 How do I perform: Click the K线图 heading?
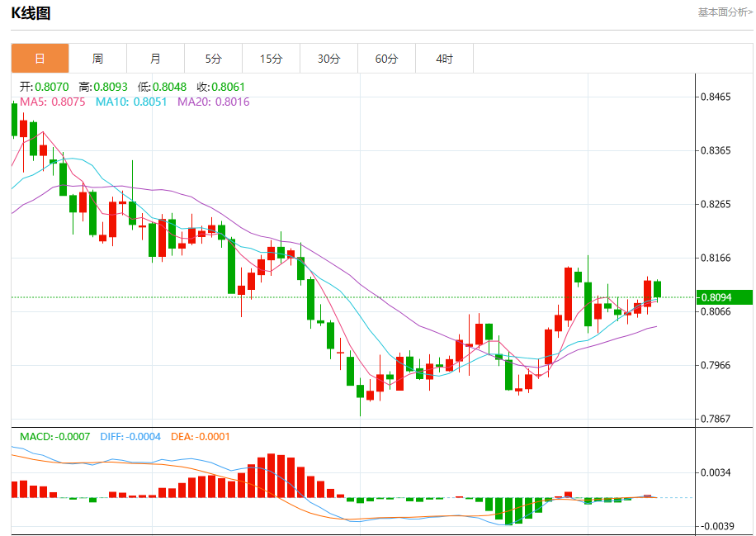click(x=31, y=13)
